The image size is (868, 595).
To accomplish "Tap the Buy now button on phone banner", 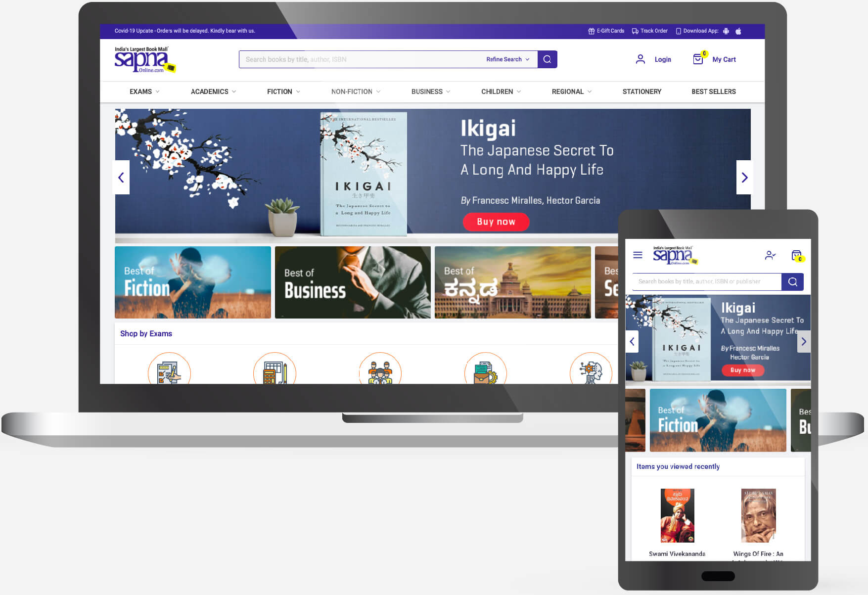I will coord(743,370).
